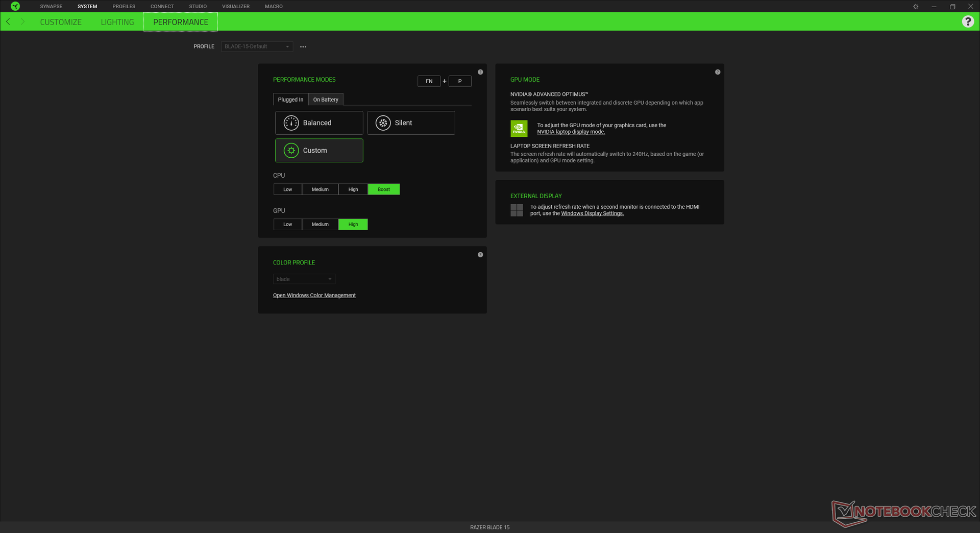The width and height of the screenshot is (980, 533).
Task: Open Windows Color Management link
Action: pyautogui.click(x=314, y=296)
